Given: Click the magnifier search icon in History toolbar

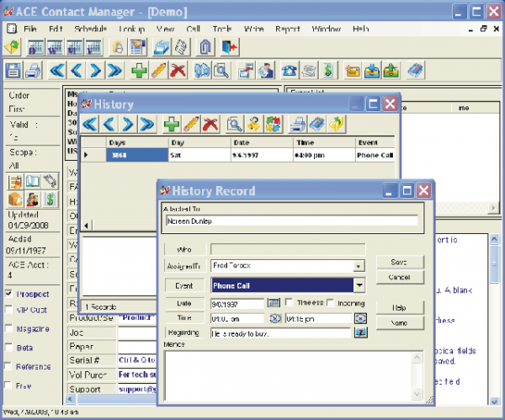Looking at the screenshot, I should 236,125.
